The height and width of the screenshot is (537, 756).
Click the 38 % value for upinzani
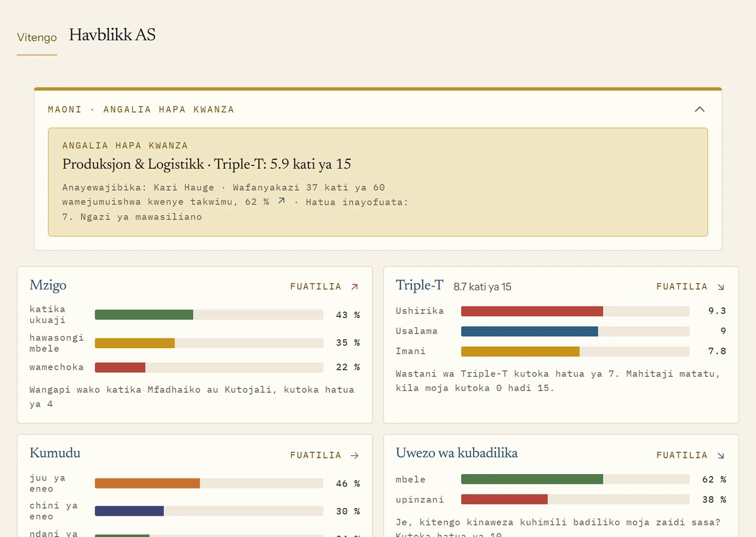pyautogui.click(x=714, y=499)
